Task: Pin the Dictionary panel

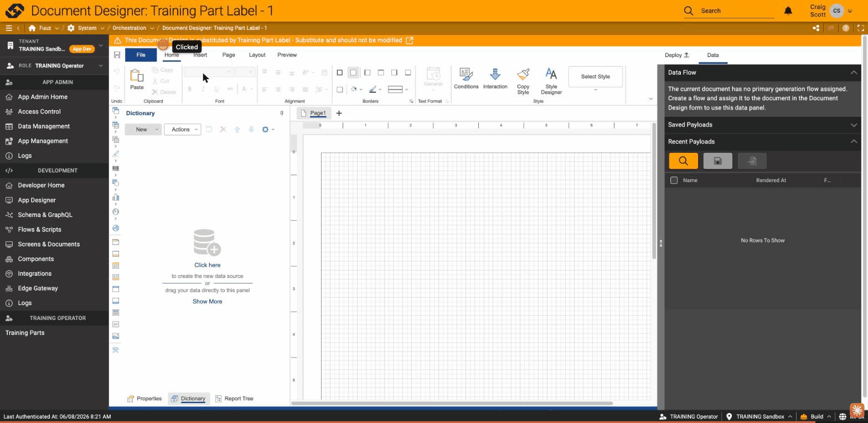Action: point(282,114)
